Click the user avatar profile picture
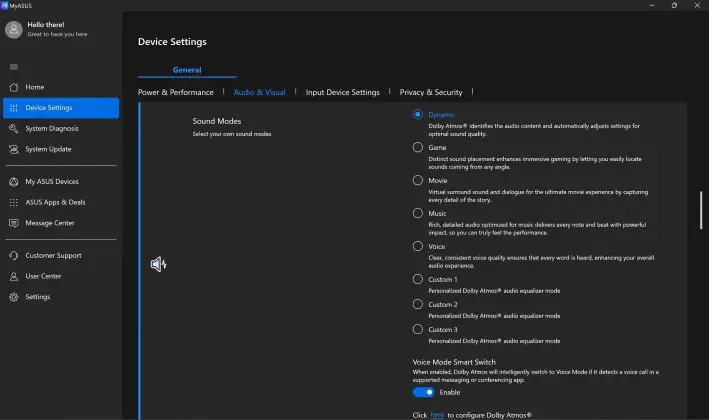The height and width of the screenshot is (420, 709). tap(14, 29)
